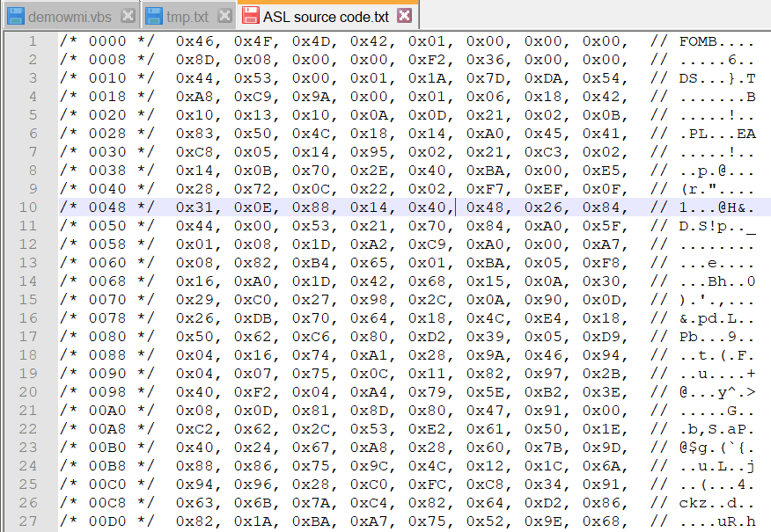Viewport: 771px width, 532px height.
Task: Close the tmp.txt tab
Action: click(224, 16)
